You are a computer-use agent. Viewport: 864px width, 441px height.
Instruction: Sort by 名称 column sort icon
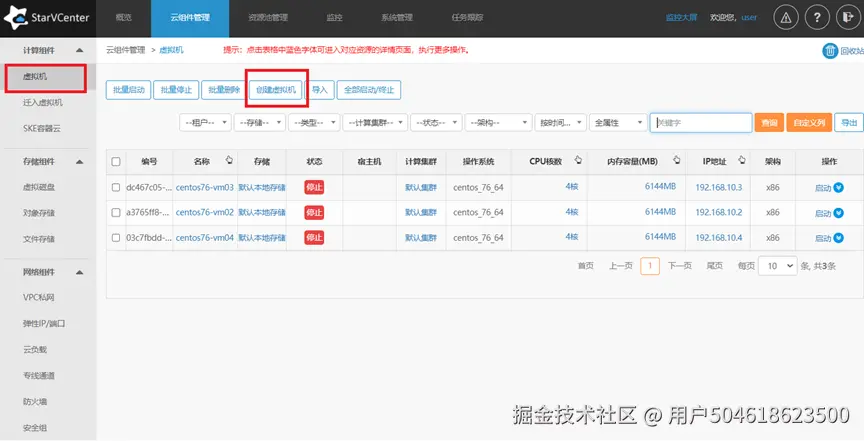coord(229,160)
